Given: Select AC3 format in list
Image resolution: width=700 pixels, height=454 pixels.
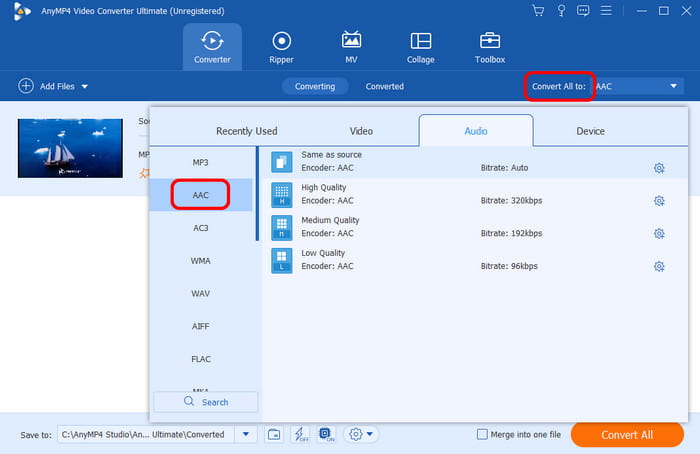Looking at the screenshot, I should coord(200,228).
